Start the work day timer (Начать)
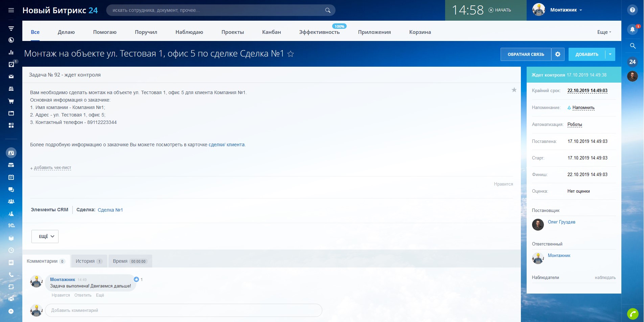Image resolution: width=644 pixels, height=322 pixels. (500, 10)
